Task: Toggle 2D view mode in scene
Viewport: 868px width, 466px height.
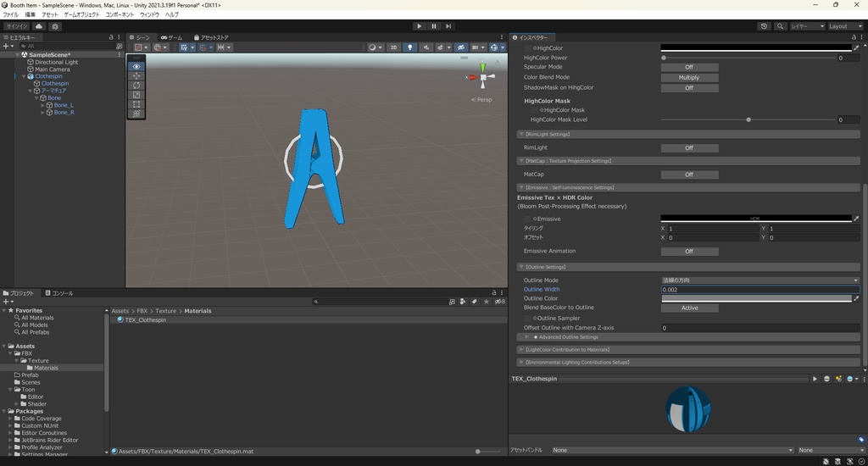Action: tap(393, 47)
